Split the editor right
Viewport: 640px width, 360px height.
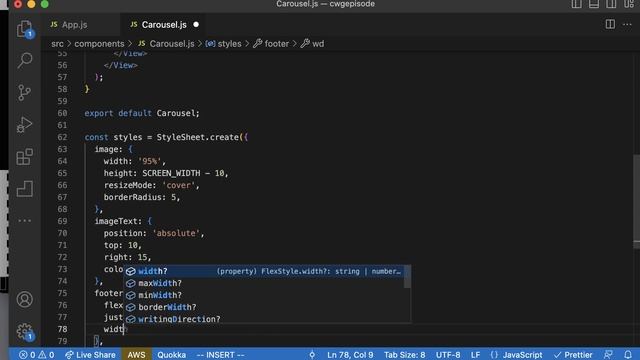coord(610,24)
